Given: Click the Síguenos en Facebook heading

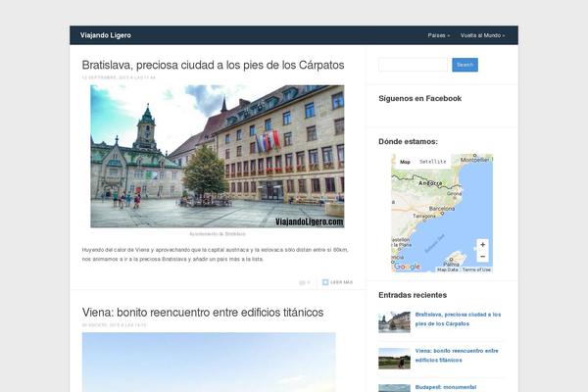Looking at the screenshot, I should point(420,98).
